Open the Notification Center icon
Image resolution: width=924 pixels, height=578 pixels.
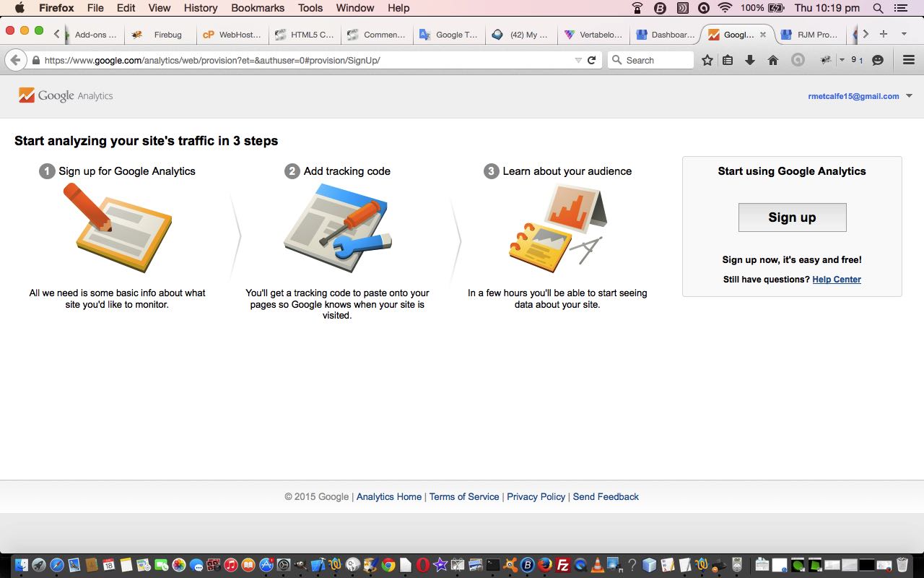[x=901, y=8]
